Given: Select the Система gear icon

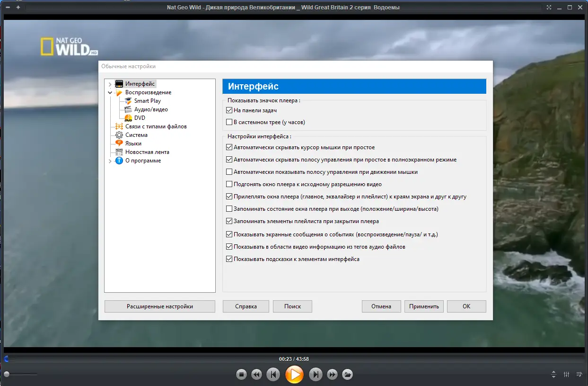Looking at the screenshot, I should tap(119, 135).
